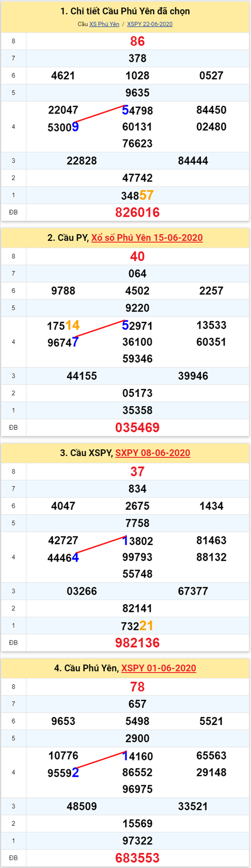Select the prize number 378
The image size is (251, 868).
click(138, 59)
